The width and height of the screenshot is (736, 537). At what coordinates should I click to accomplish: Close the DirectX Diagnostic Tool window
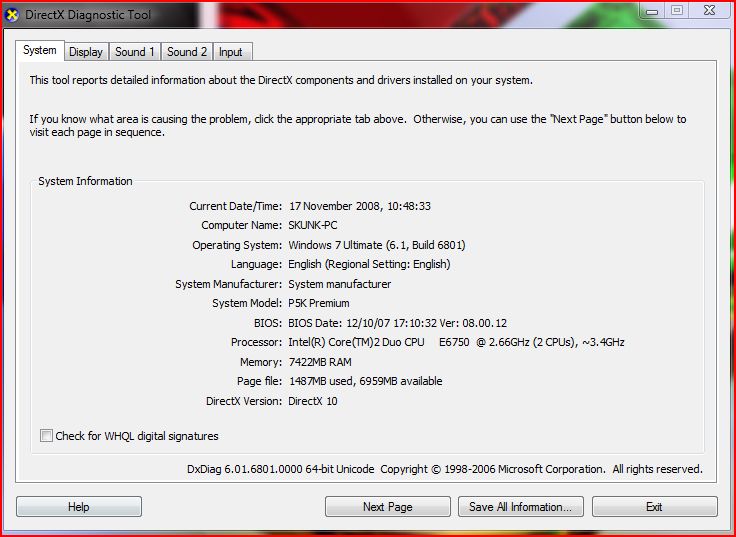[709, 10]
